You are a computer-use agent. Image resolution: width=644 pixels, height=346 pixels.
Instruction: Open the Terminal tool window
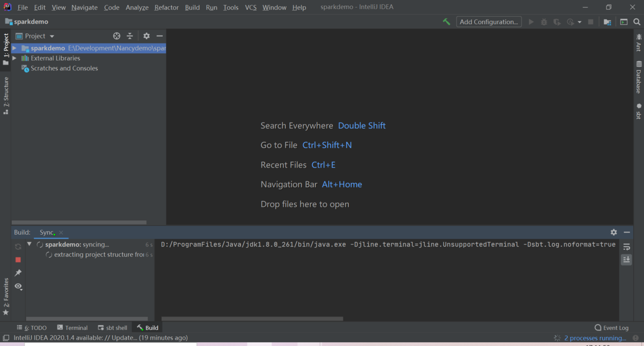[72, 328]
